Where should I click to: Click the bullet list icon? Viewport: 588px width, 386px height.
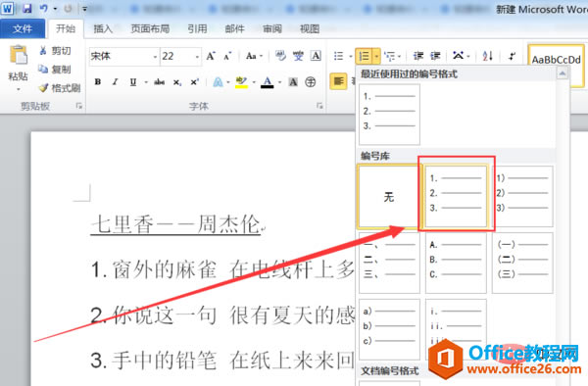339,56
